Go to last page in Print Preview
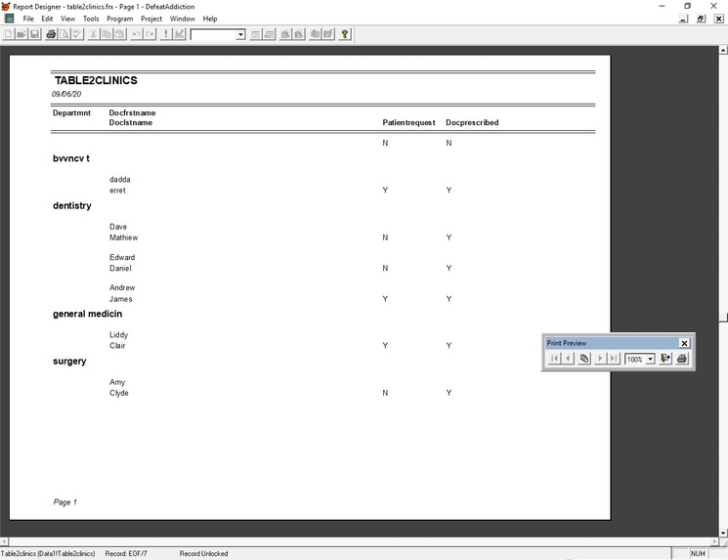 coord(614,359)
